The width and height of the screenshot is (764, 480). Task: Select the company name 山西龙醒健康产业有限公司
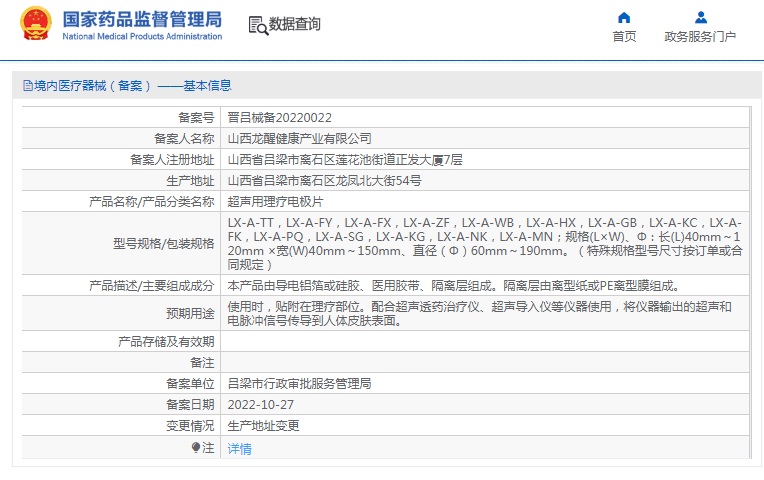tap(299, 138)
